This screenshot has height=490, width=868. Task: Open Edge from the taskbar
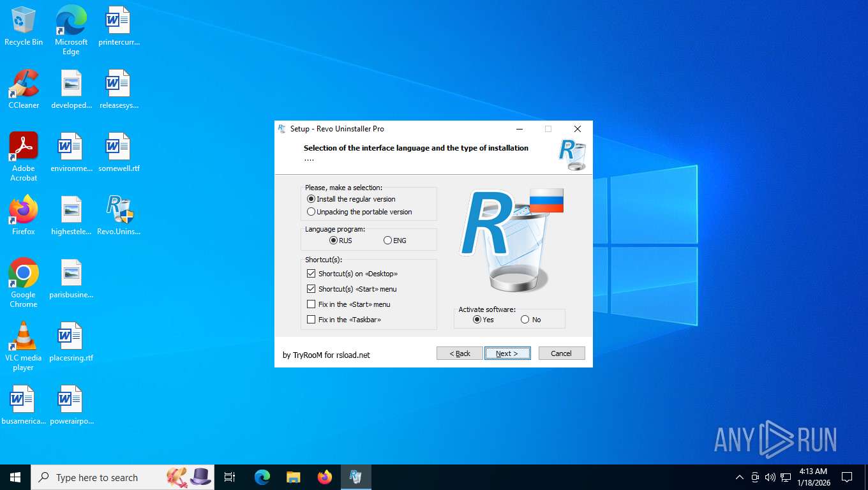tap(262, 477)
